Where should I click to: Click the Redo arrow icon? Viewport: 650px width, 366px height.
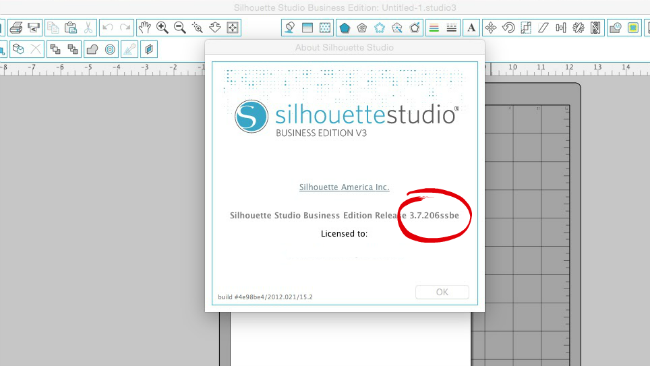coord(125,28)
